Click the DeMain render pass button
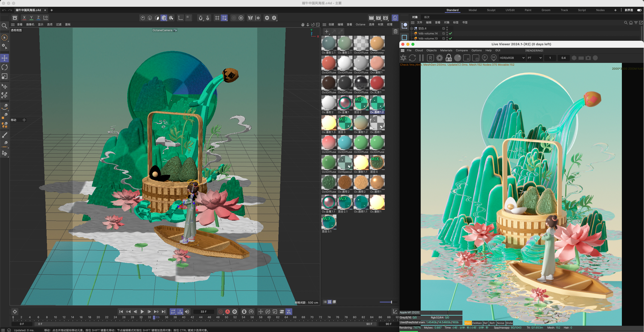This screenshot has height=332, width=644. [477, 323]
